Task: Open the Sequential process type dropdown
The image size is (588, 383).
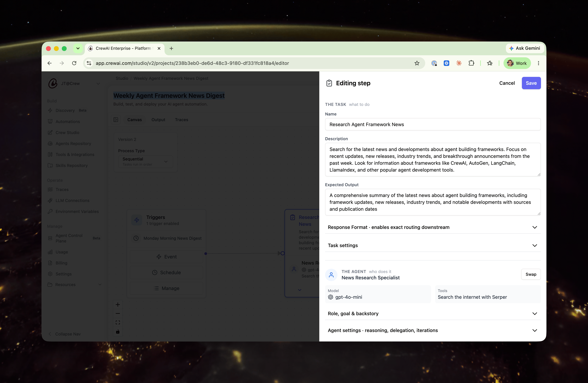Action: coord(145,161)
